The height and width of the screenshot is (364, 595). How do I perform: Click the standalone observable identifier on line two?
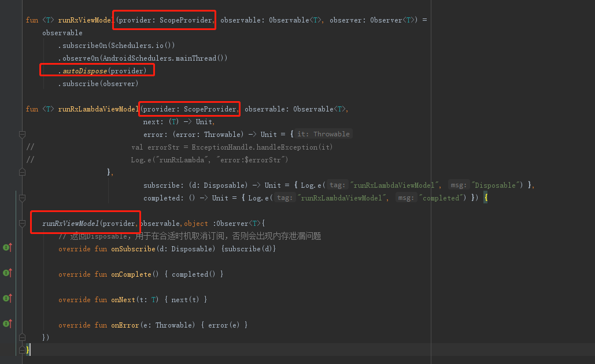click(x=62, y=33)
